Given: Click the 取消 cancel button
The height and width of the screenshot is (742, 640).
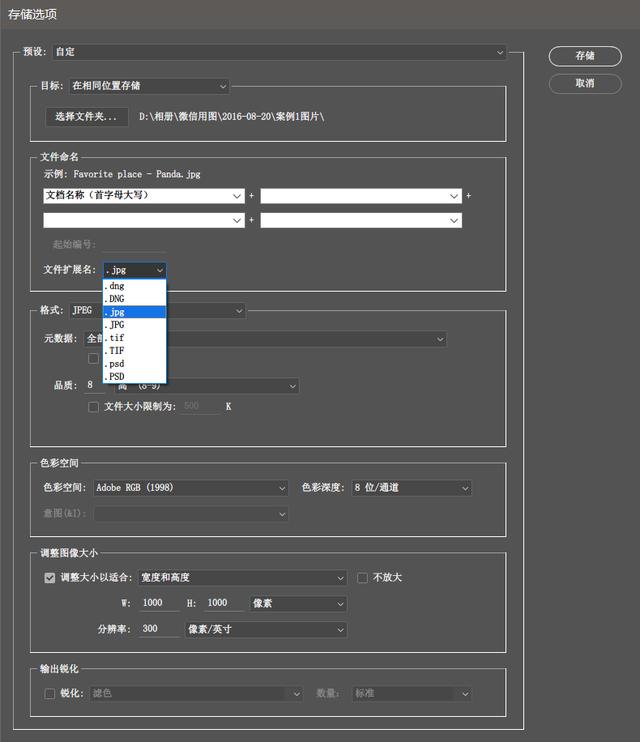Looking at the screenshot, I should point(585,83).
